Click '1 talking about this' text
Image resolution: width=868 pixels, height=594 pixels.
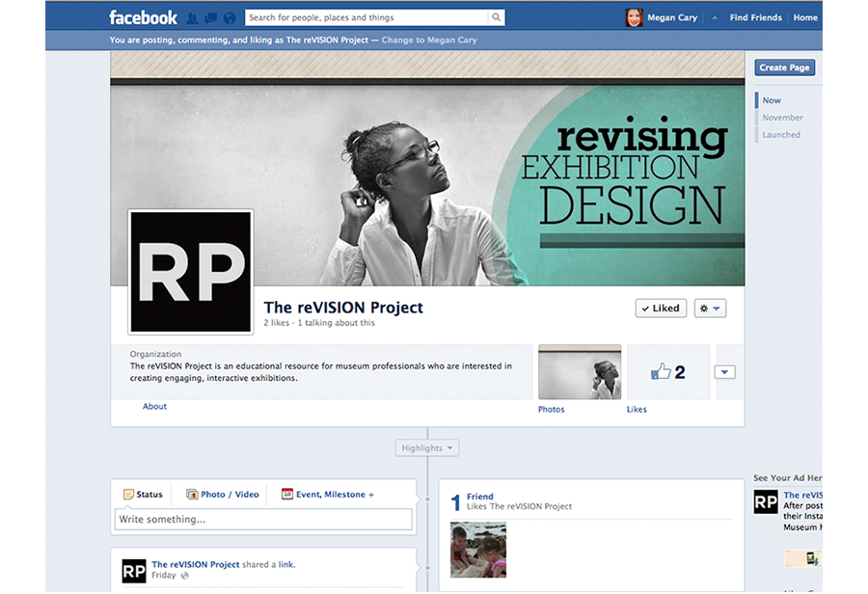pos(336,323)
